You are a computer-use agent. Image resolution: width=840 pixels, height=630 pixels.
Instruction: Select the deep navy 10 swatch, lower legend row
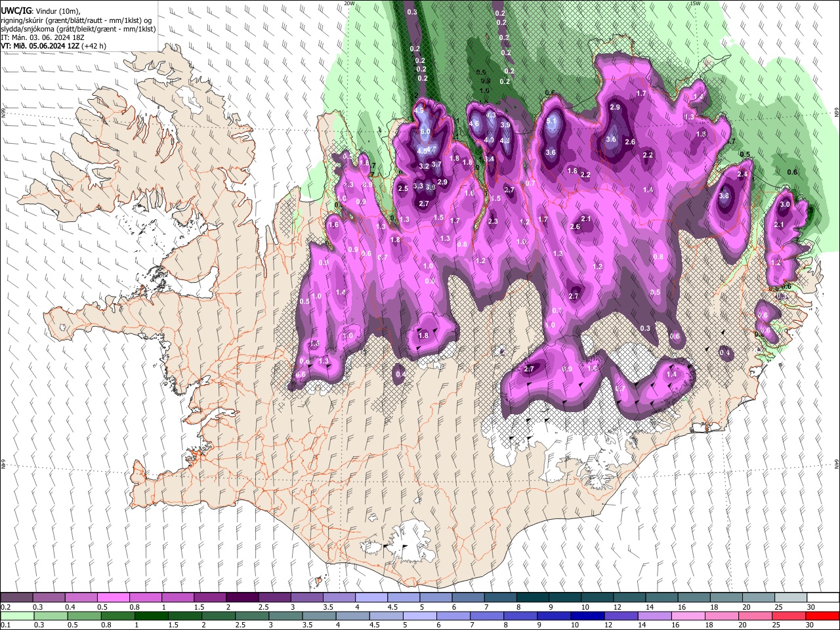pos(587,616)
